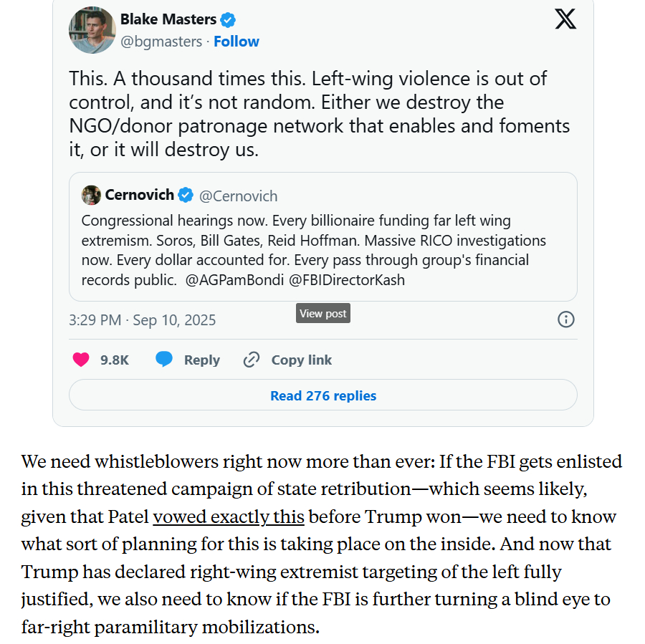
Task: Click the Copy link text label
Action: 302,360
